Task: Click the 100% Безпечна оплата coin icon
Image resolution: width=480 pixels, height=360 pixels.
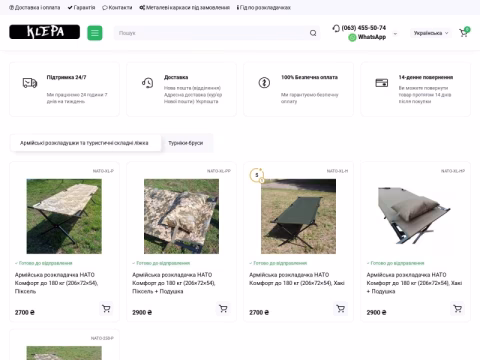Action: point(264,82)
